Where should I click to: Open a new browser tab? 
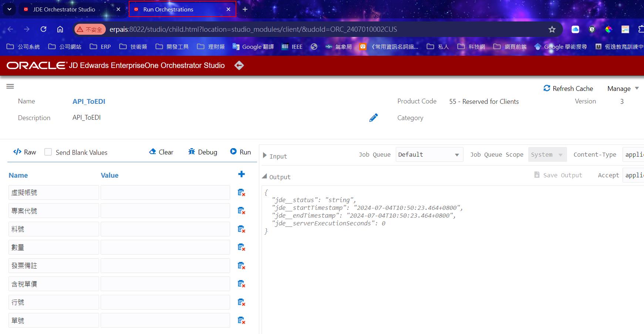245,9
